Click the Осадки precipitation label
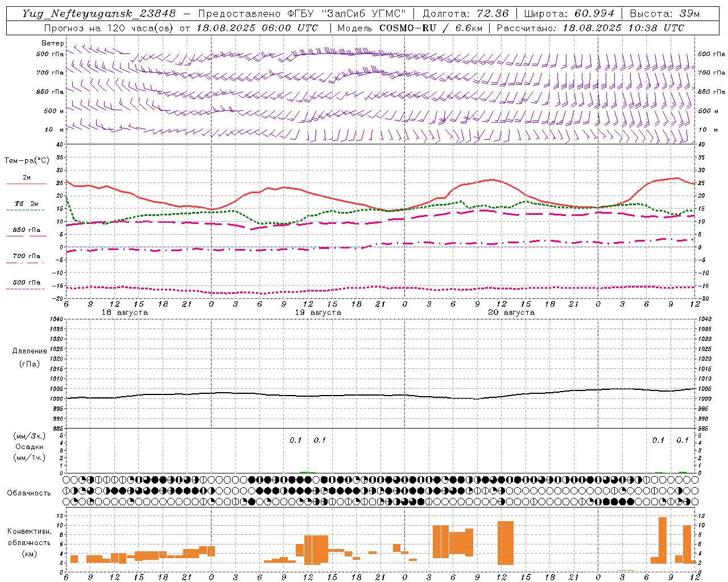 tap(30, 447)
